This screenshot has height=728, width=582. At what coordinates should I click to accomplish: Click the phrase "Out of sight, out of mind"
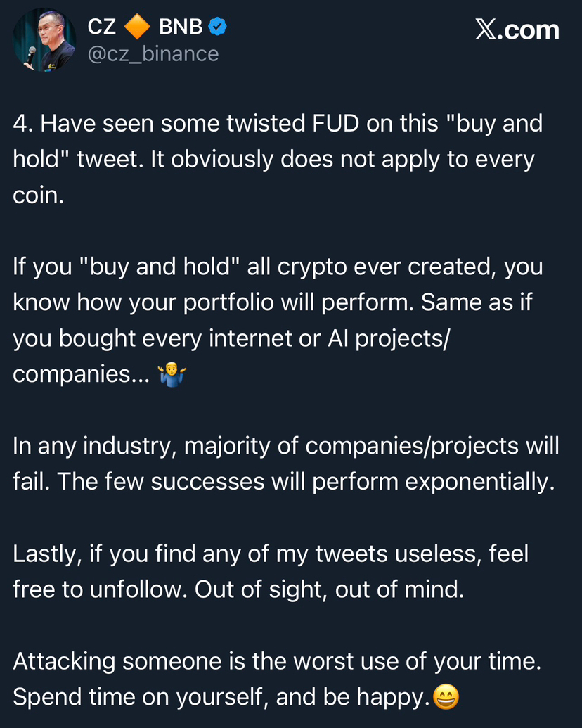click(x=329, y=589)
